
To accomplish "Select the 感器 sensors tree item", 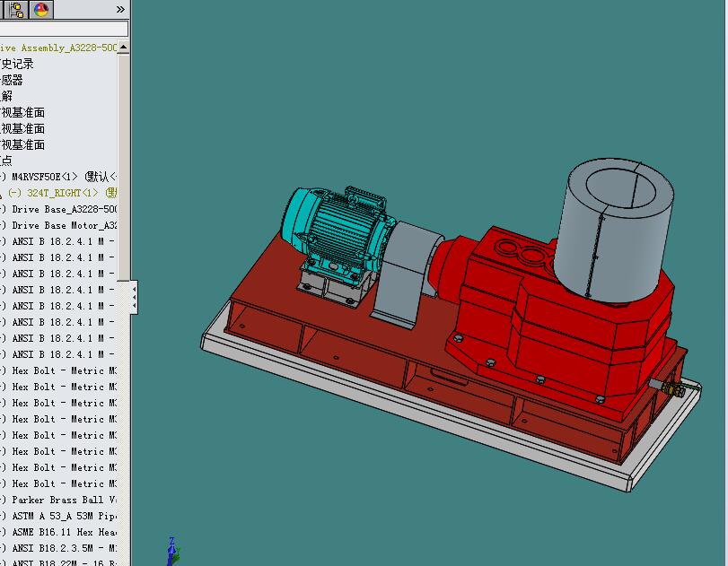I will point(12,80).
